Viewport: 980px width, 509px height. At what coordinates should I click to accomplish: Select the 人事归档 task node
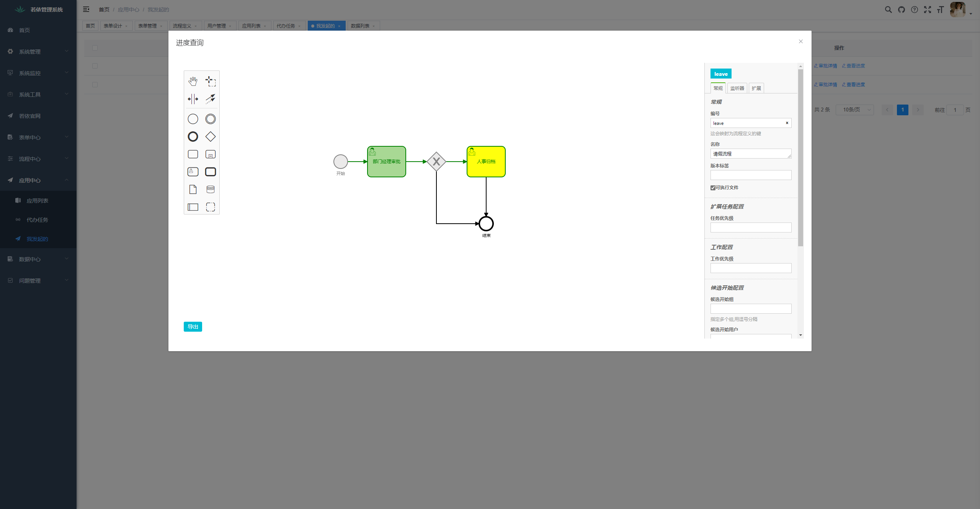click(486, 162)
